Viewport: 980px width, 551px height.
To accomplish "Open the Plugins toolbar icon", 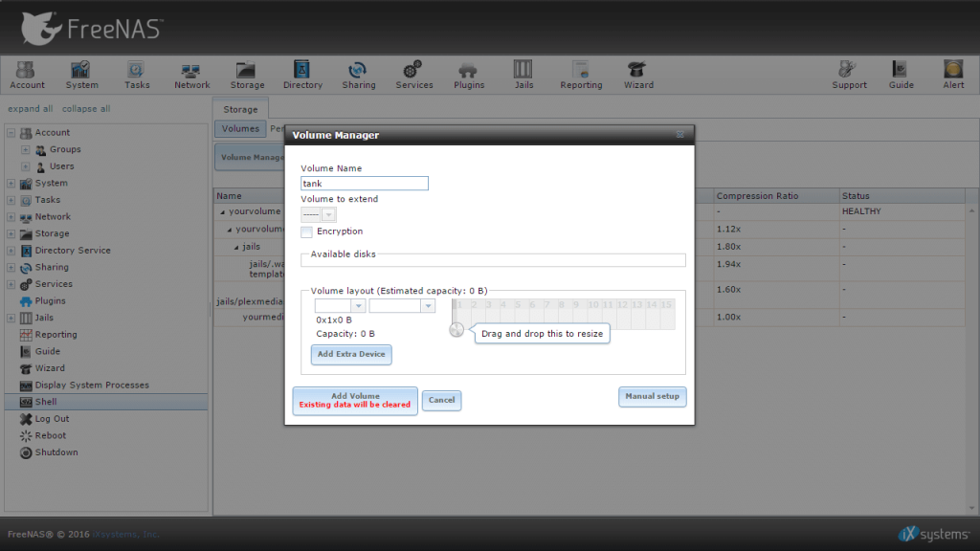I will (469, 75).
